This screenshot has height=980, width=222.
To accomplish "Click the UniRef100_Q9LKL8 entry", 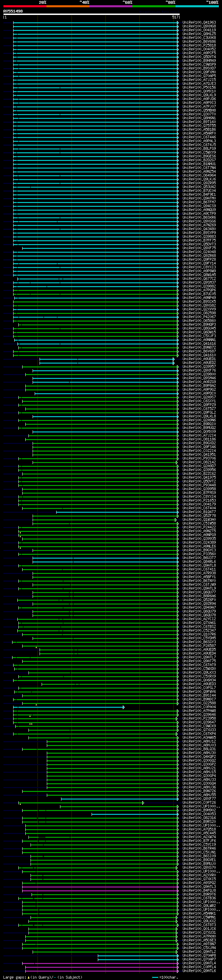I will (199, 416).
